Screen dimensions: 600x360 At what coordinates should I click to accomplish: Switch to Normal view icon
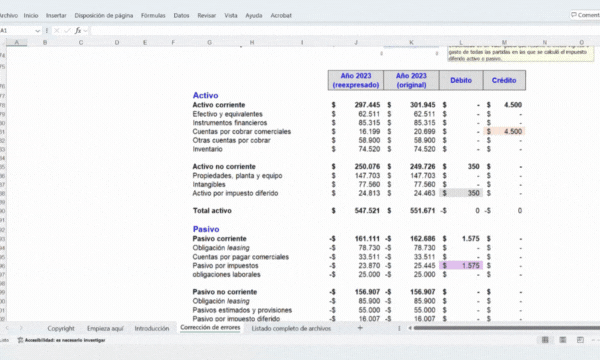[545, 340]
